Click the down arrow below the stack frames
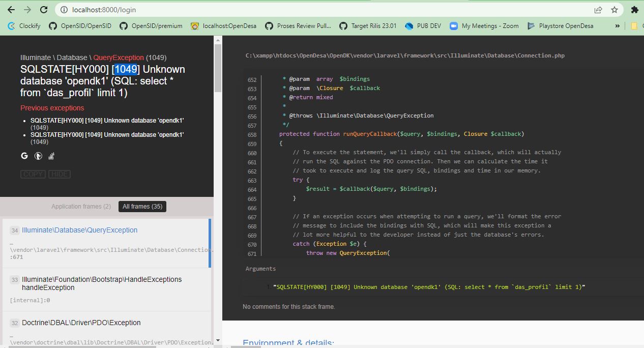This screenshot has width=644, height=348. 218,340
